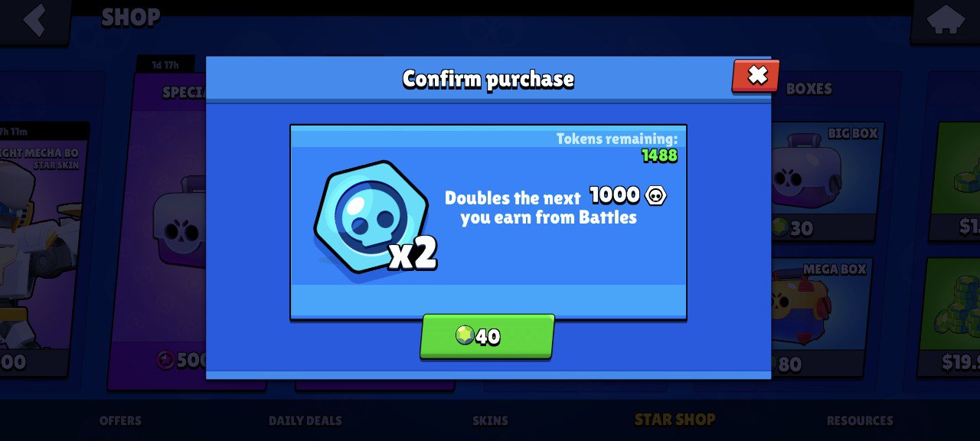Return home via the house icon
Screen dimensions: 980x441
[946, 20]
